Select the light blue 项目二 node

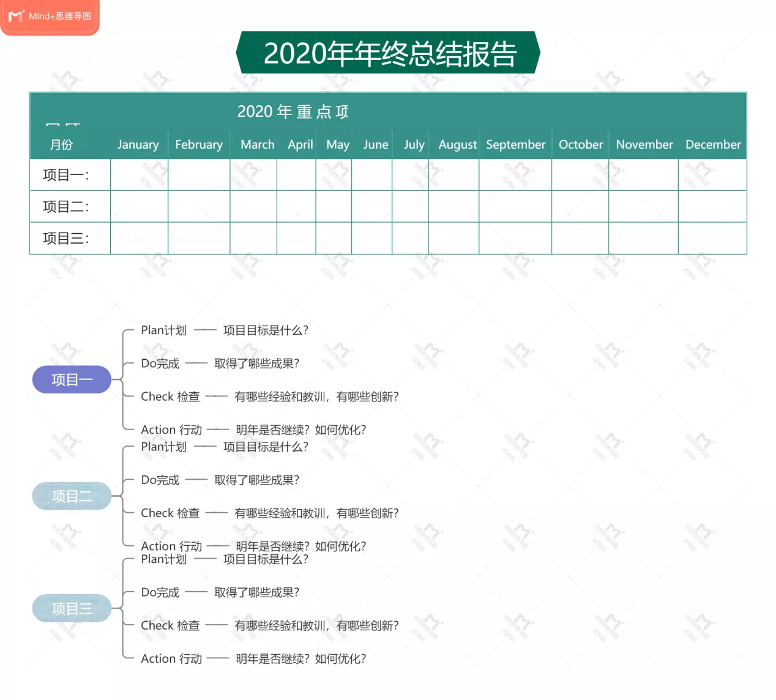click(72, 496)
